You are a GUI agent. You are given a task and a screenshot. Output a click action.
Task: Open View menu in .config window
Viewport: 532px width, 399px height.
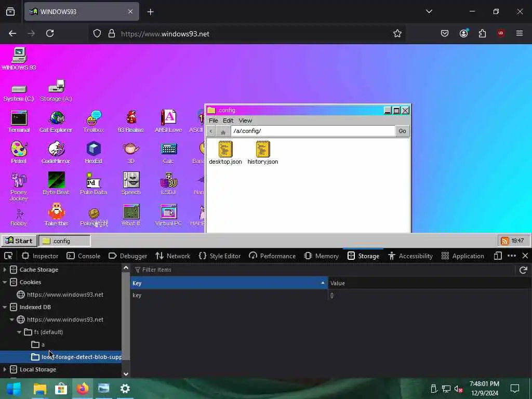245,121
